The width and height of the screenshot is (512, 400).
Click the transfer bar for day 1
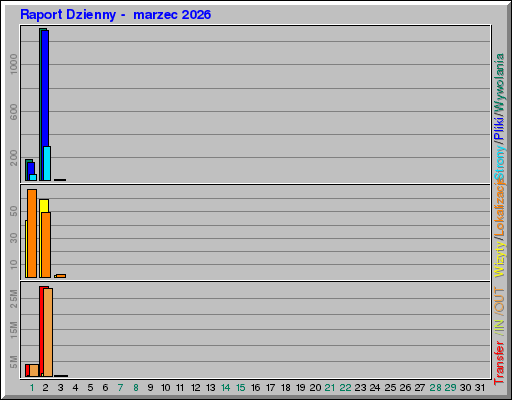click(32, 370)
